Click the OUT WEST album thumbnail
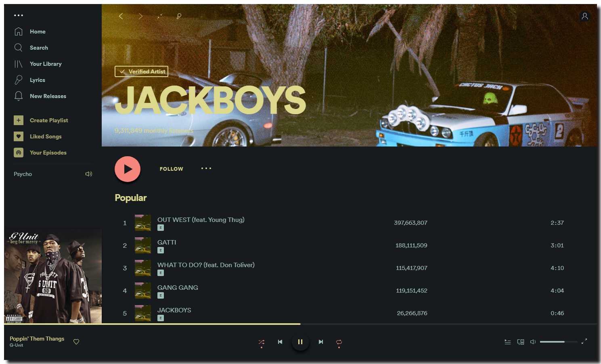This screenshot has width=601, height=364. 142,223
